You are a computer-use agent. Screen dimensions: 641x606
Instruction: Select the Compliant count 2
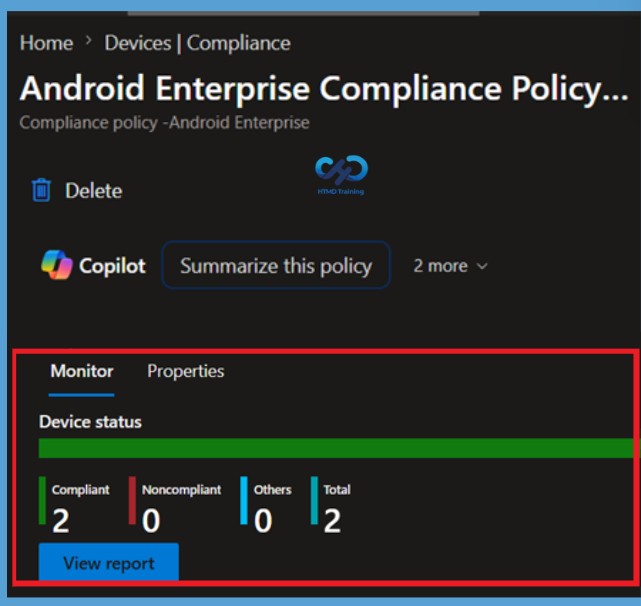[61, 521]
